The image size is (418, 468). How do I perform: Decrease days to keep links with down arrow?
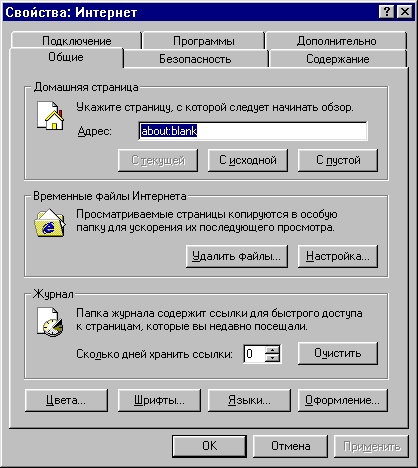coord(273,358)
